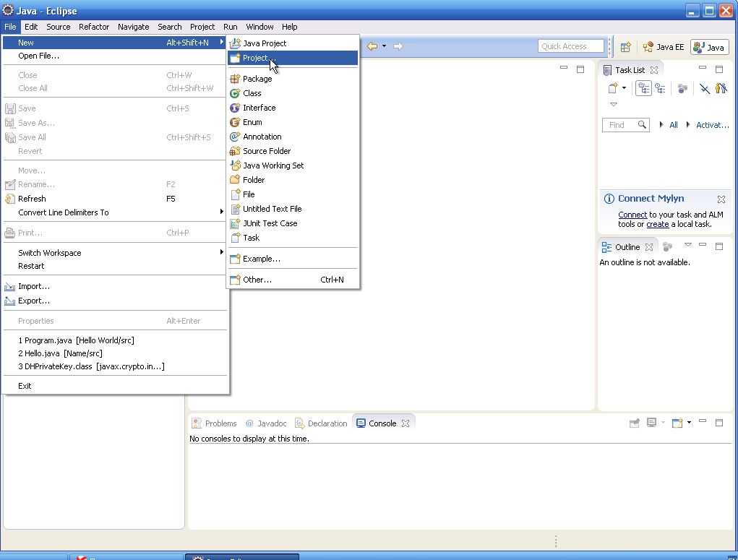Choose Import... in the File menu
Viewport: 738px width, 560px height.
point(115,287)
